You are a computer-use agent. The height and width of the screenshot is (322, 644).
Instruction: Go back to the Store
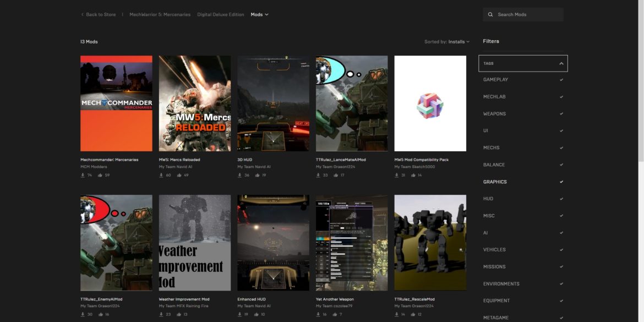tap(98, 14)
